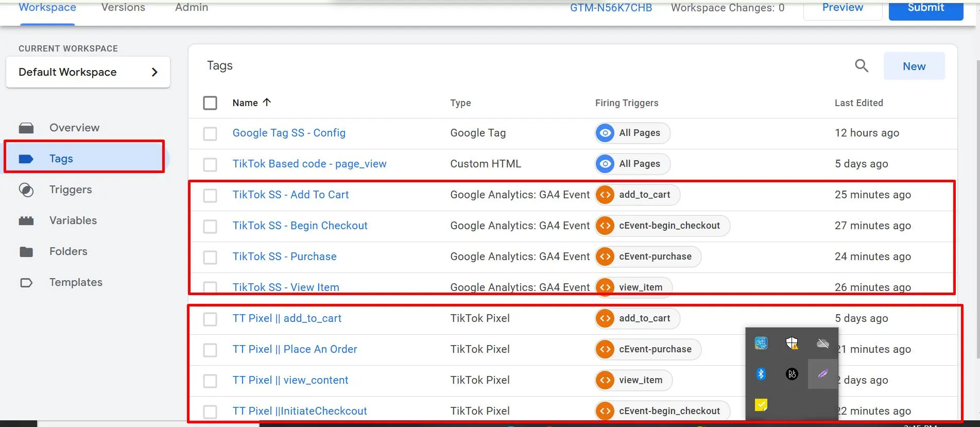Click the All Pages trigger icon for TikTok Based code row
The width and height of the screenshot is (980, 427).
tap(605, 164)
